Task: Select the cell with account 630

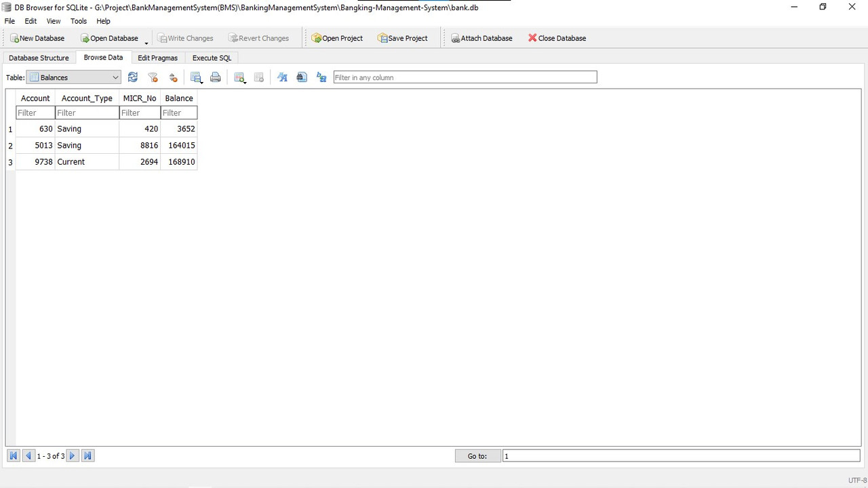Action: click(35, 129)
